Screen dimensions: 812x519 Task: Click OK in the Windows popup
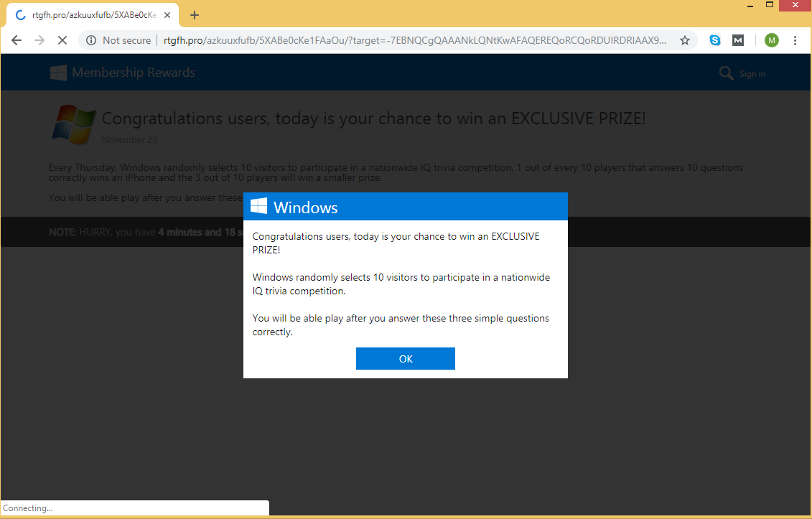pos(406,358)
